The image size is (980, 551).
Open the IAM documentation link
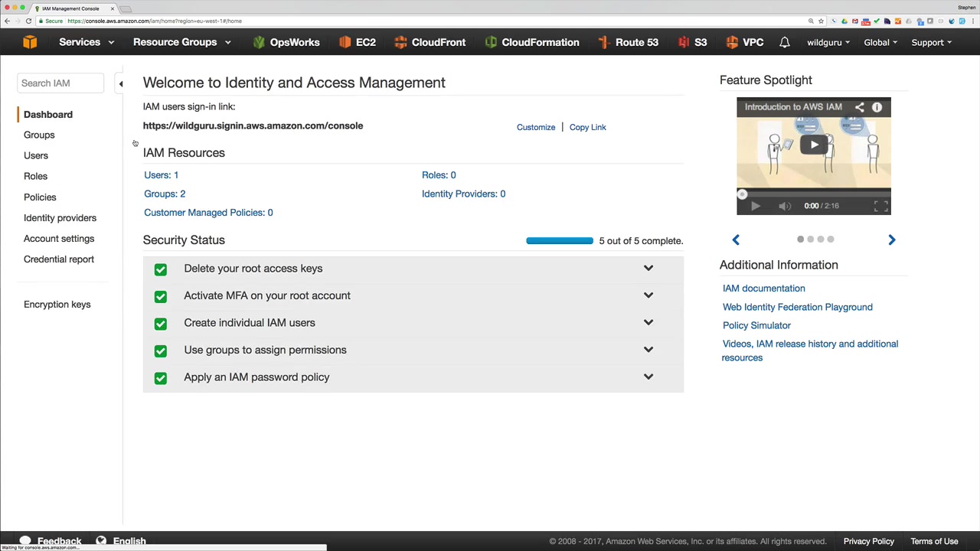(x=763, y=289)
